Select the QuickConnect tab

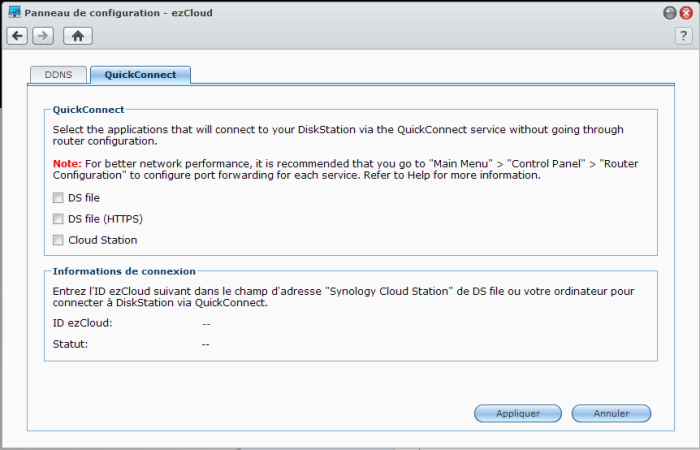[x=140, y=75]
